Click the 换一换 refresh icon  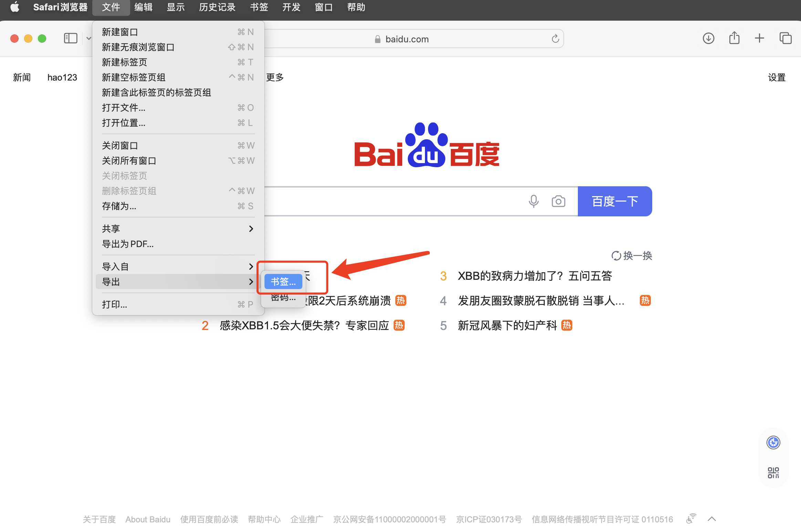point(616,256)
